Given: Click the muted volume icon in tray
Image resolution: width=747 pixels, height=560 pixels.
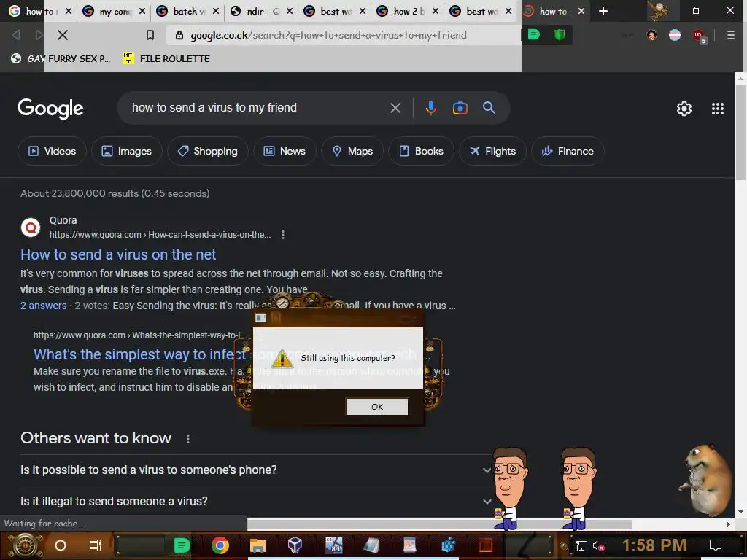Looking at the screenshot, I should pyautogui.click(x=598, y=545).
